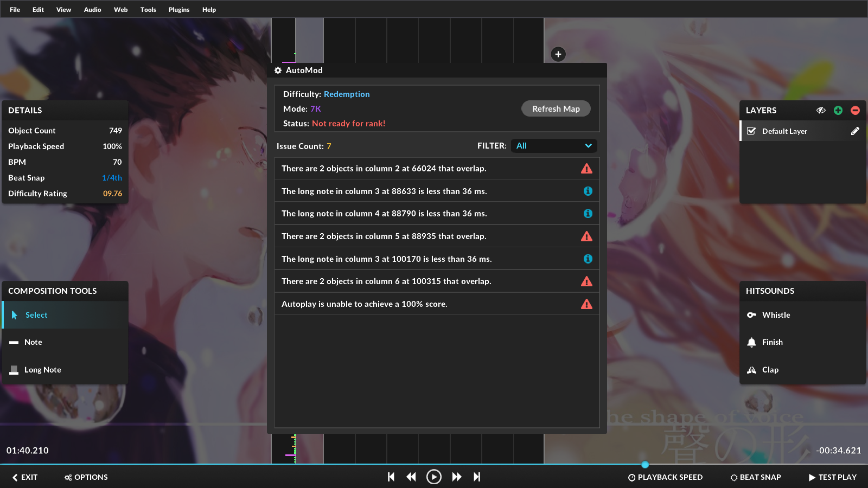The width and height of the screenshot is (868, 488).
Task: Open the Edit menu
Action: click(x=38, y=10)
